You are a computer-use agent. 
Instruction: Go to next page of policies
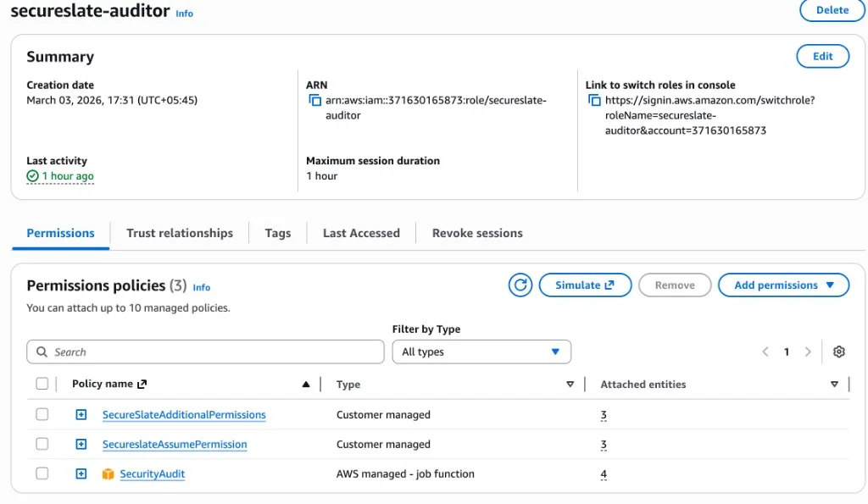click(x=808, y=352)
